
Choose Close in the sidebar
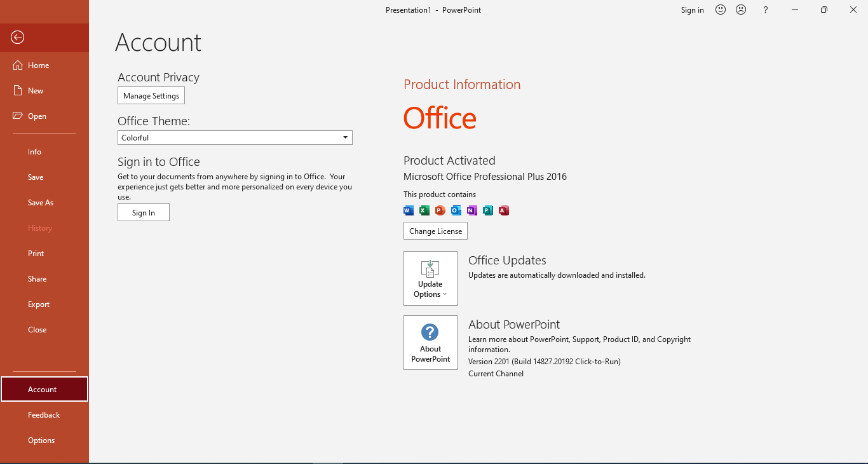click(x=44, y=330)
